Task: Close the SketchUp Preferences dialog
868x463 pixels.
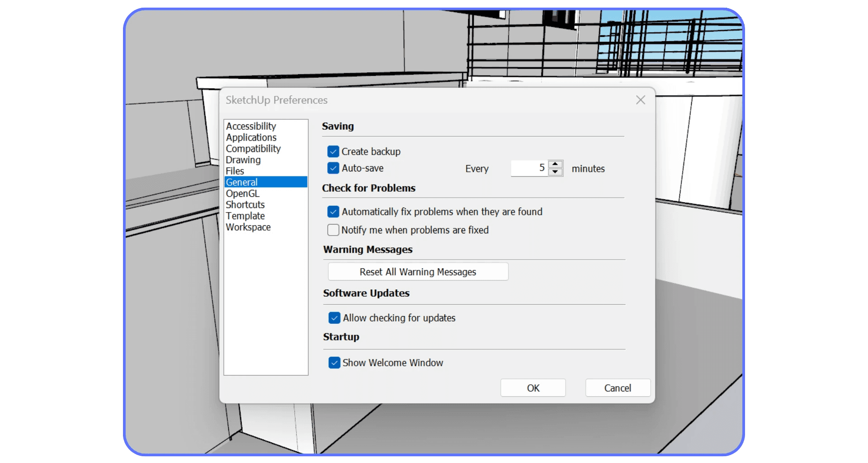Action: tap(640, 100)
